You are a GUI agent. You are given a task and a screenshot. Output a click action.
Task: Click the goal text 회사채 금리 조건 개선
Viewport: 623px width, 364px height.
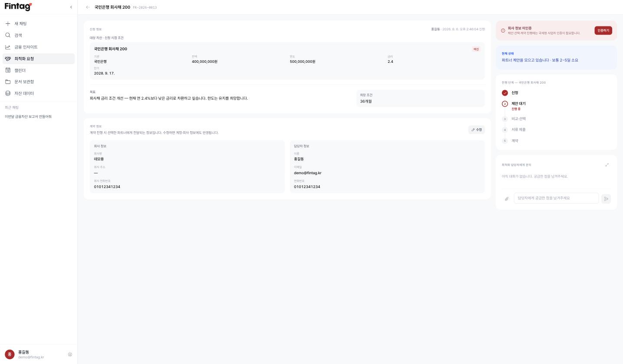coord(106,98)
